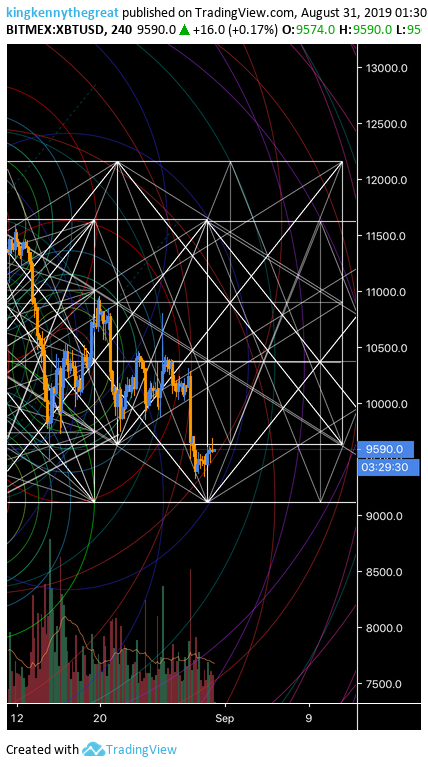Click the +16.0 (+0.17%) change text
Viewport: 428px width, 767px height.
235,30
